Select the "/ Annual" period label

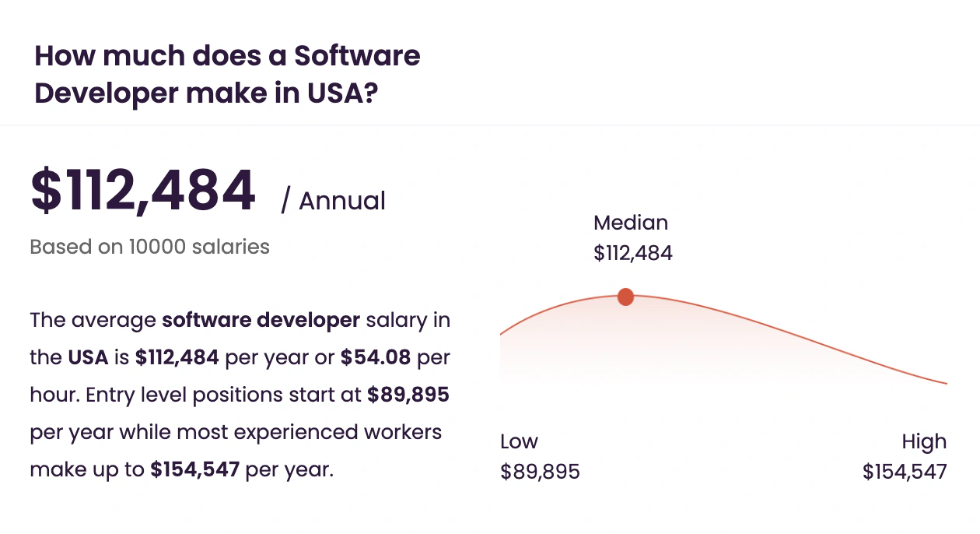[x=333, y=201]
